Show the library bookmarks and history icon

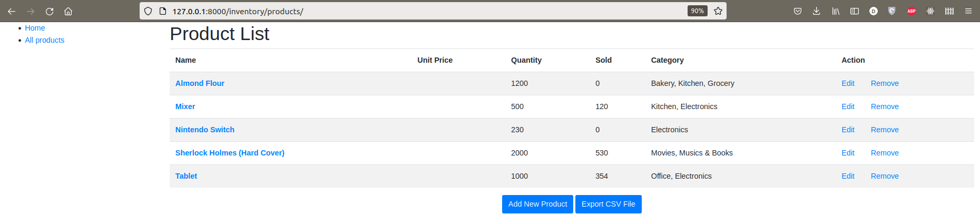[836, 11]
